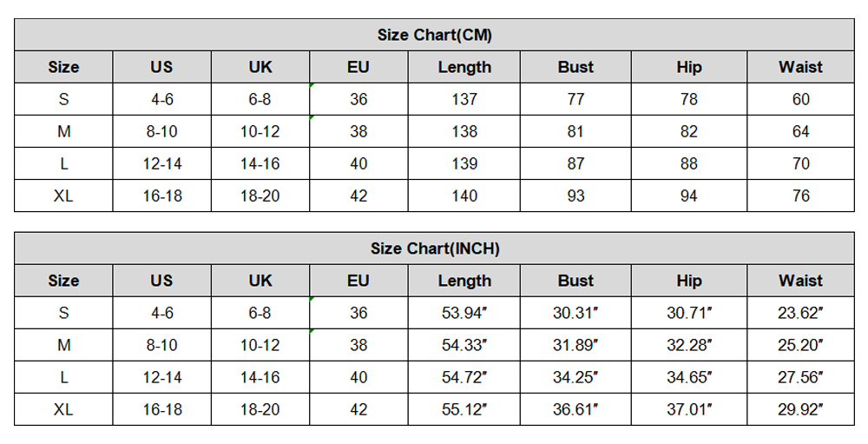The image size is (868, 444).
Task: Click the 137 length cell for size S
Action: click(464, 99)
